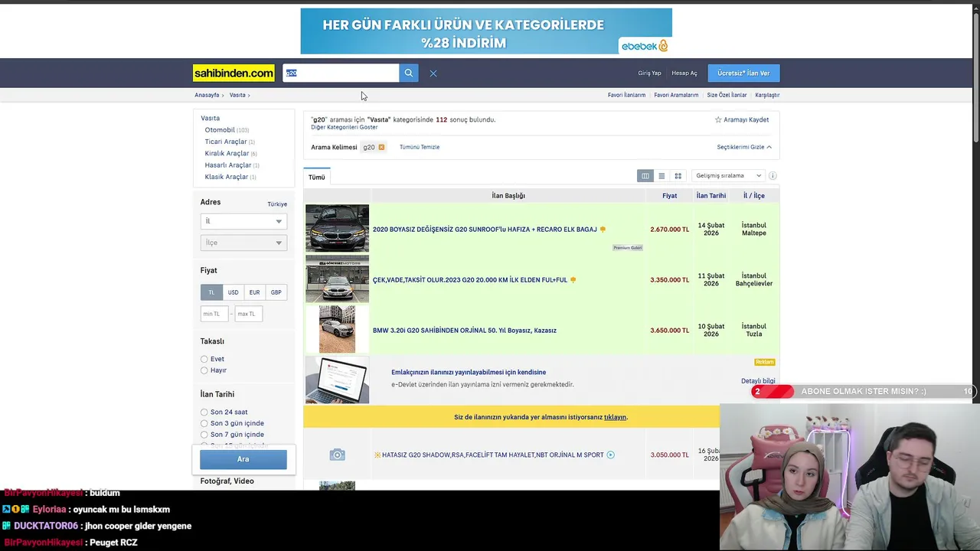Open thumbnail of BMW 3.20i G20 listing
This screenshot has width=980, height=551.
337,329
